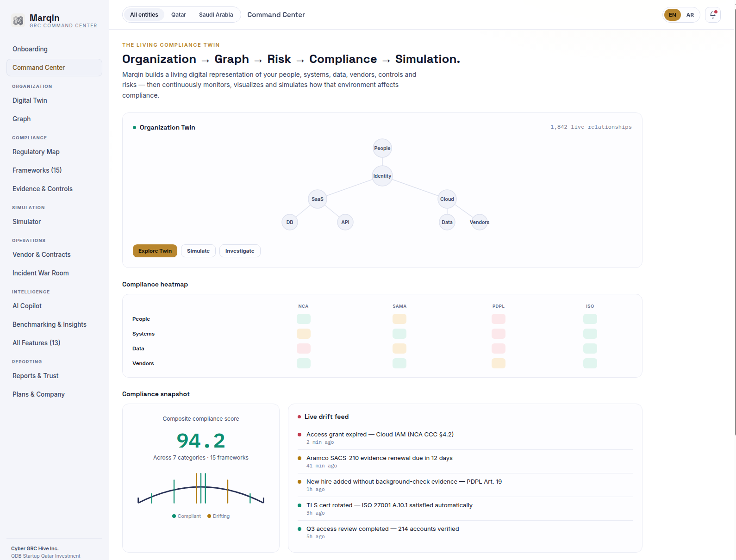Click Systems SAMA heatmap cell
The height and width of the screenshot is (560, 736).
coord(399,334)
